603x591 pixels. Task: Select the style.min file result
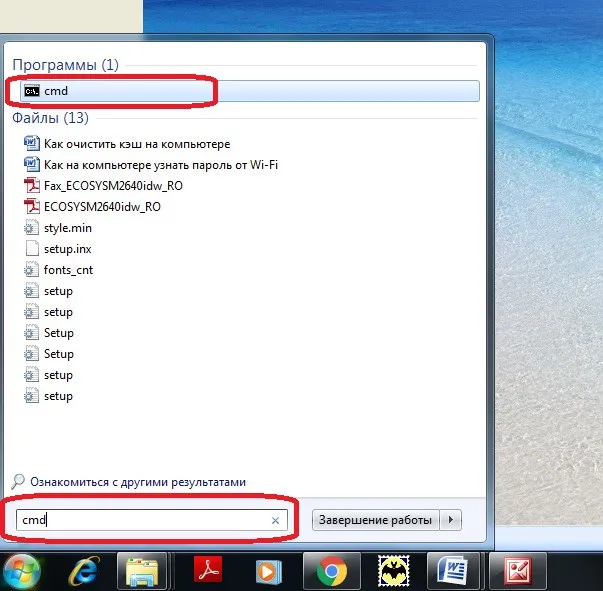tap(68, 228)
